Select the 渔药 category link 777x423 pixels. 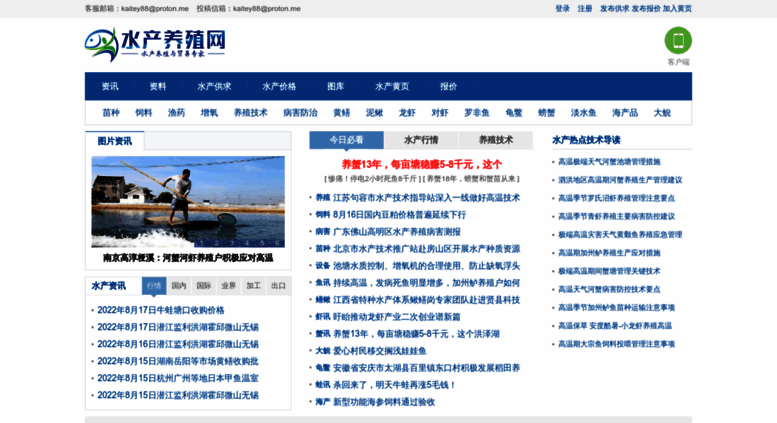[x=176, y=113]
